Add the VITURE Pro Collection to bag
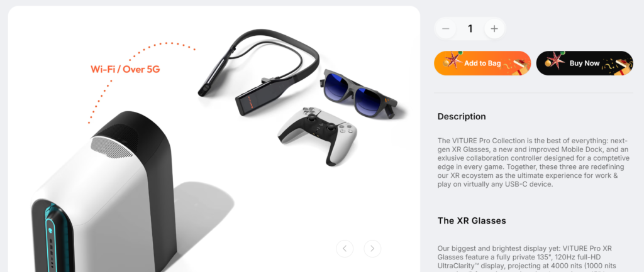Viewport: 644px width, 272px height. [x=482, y=63]
